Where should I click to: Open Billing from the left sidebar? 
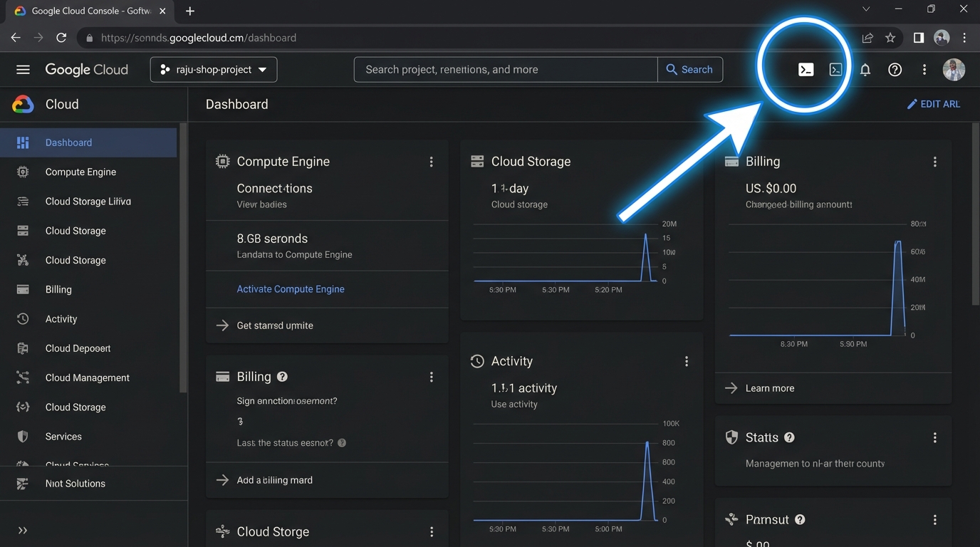point(57,289)
